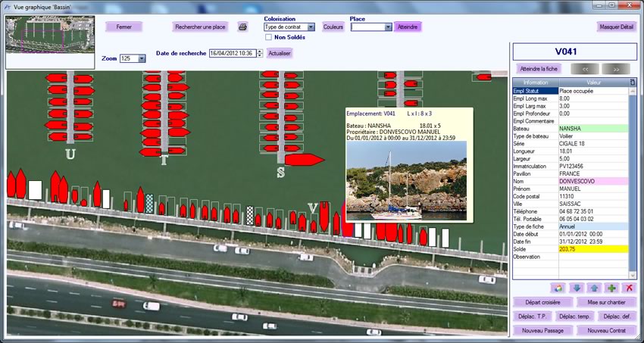This screenshot has width=644, height=343.
Task: Click the pink DONVESCOVO name cell
Action: (593, 182)
